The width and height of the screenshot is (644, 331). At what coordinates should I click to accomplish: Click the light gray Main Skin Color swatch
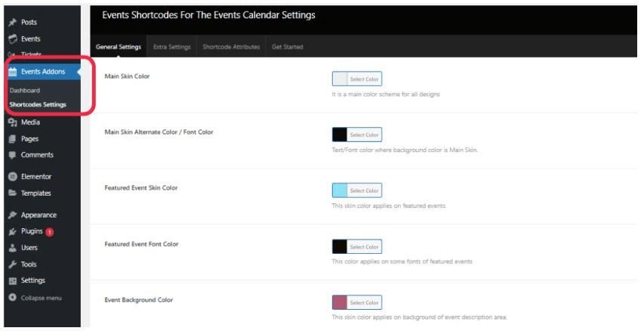click(x=340, y=79)
